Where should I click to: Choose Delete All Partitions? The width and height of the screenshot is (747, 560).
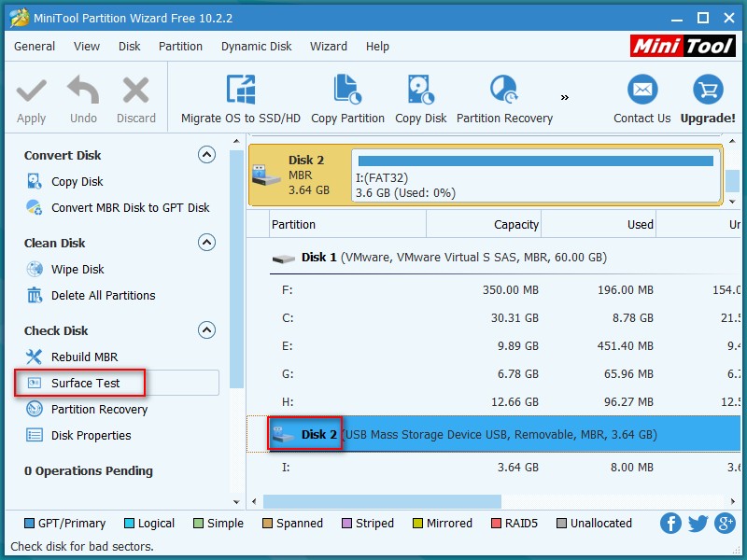pyautogui.click(x=103, y=295)
